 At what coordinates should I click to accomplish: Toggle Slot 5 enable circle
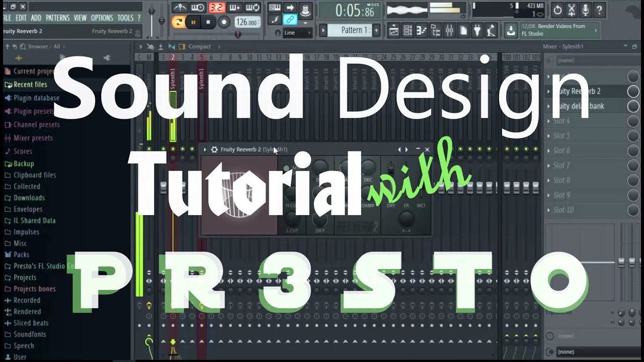point(633,136)
